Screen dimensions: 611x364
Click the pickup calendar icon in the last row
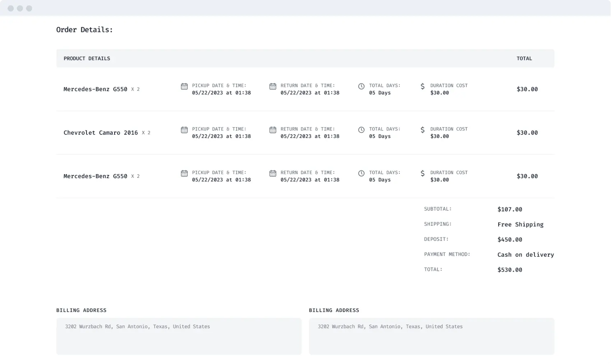click(184, 173)
